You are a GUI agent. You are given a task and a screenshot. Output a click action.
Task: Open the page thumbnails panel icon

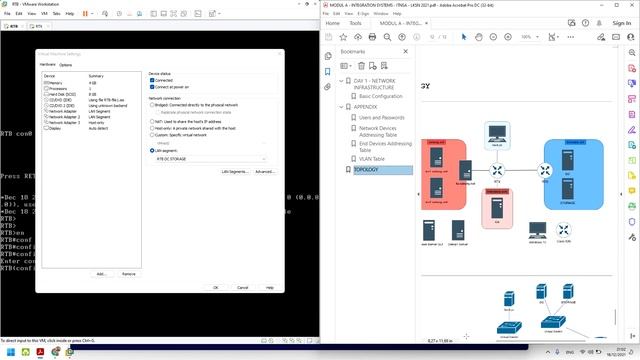click(328, 56)
